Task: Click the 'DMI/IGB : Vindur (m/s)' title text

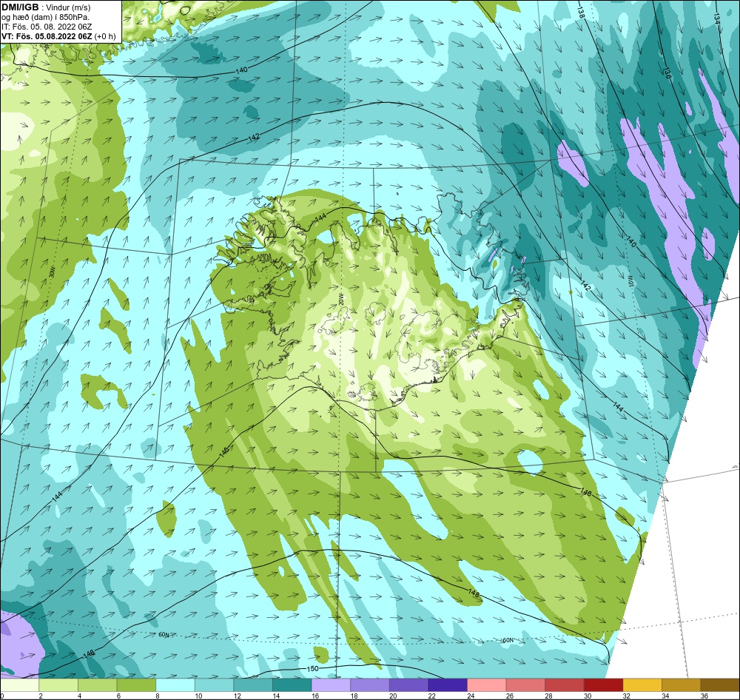Action: [x=46, y=7]
